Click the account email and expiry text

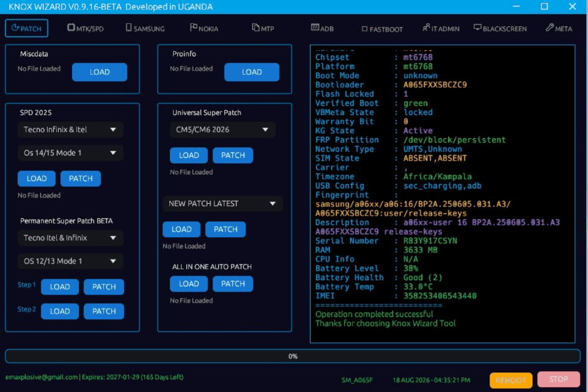pos(95,377)
